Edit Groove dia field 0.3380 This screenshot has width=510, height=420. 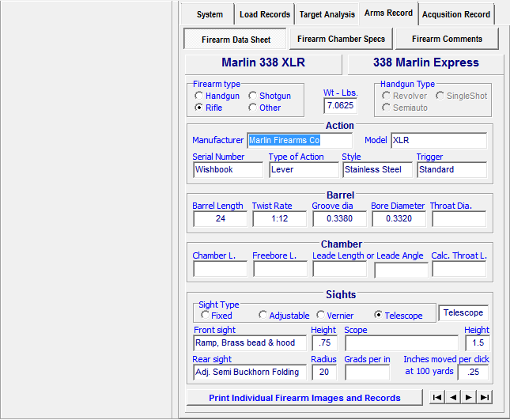339,218
